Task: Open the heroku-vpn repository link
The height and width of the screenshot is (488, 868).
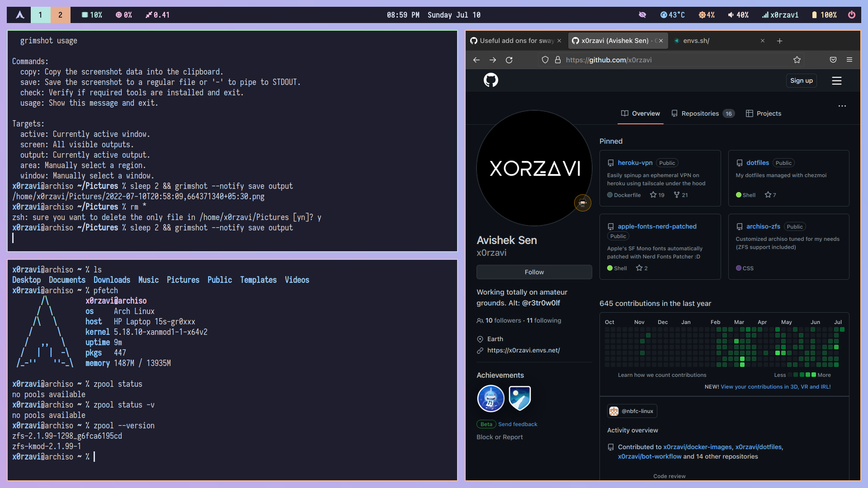Action: pos(635,163)
